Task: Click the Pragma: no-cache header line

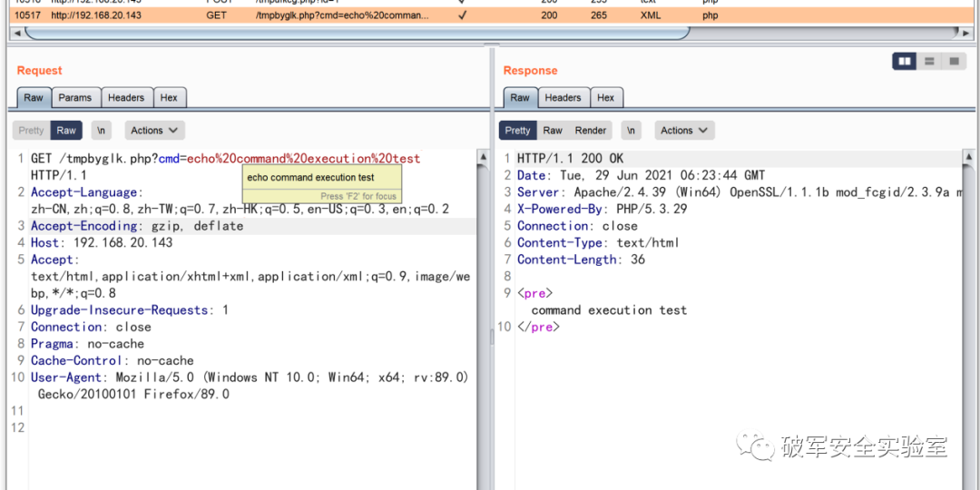Action: [87, 344]
